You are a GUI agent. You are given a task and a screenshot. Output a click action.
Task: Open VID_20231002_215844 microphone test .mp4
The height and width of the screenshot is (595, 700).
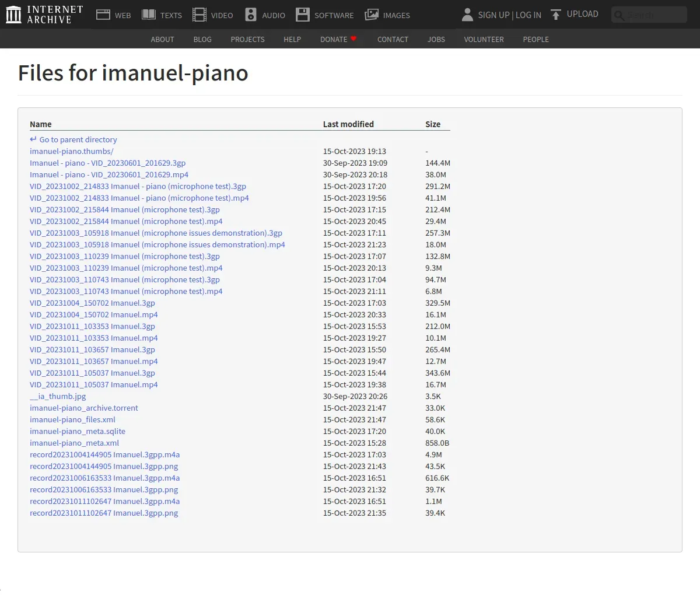tap(126, 221)
